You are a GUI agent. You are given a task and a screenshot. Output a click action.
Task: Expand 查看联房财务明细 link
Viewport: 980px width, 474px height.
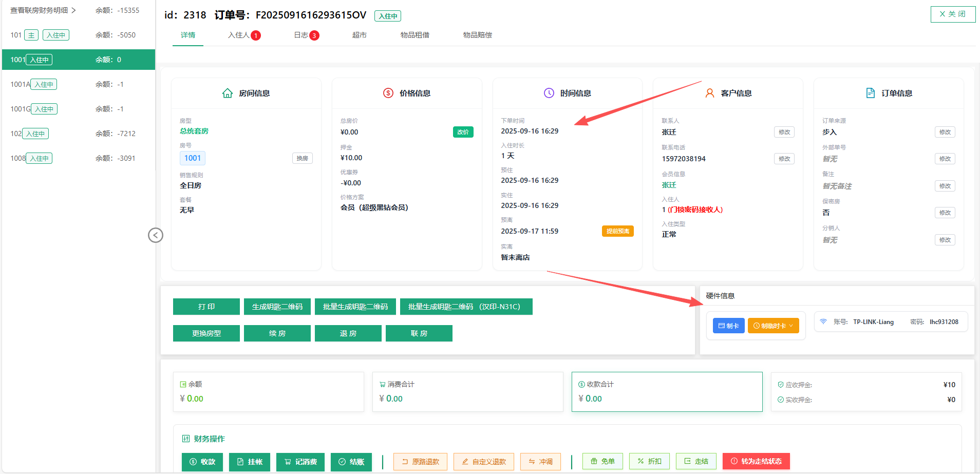[x=43, y=10]
